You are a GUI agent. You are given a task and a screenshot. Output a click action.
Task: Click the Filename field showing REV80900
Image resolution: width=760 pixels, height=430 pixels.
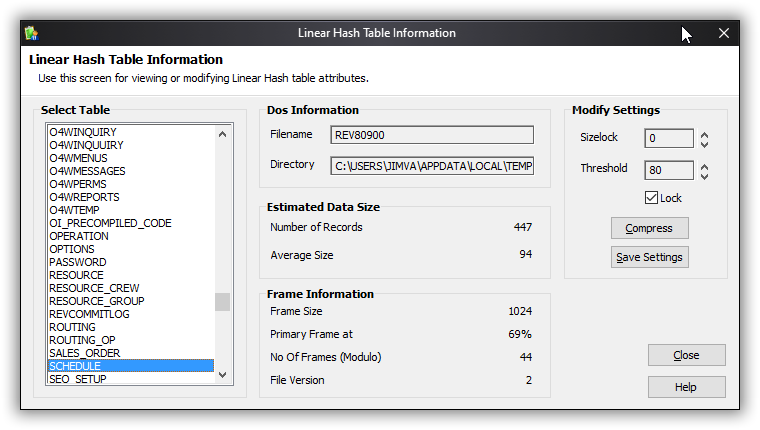coord(432,135)
